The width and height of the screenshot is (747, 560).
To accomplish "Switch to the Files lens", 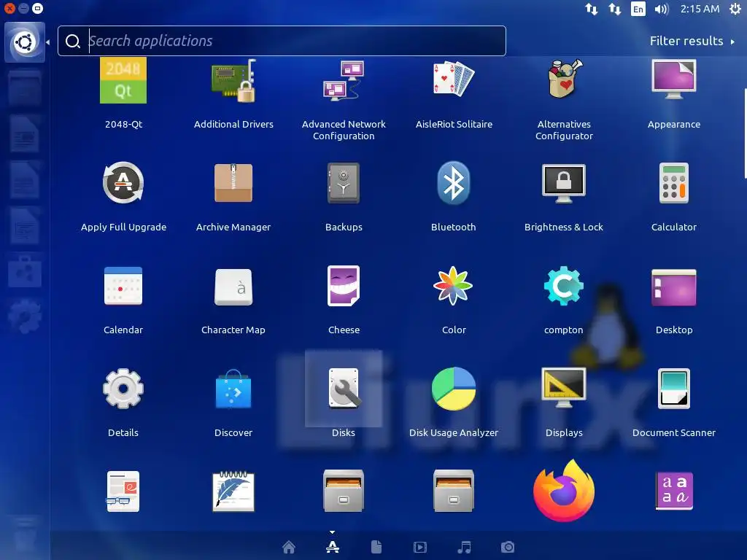I will tap(376, 547).
